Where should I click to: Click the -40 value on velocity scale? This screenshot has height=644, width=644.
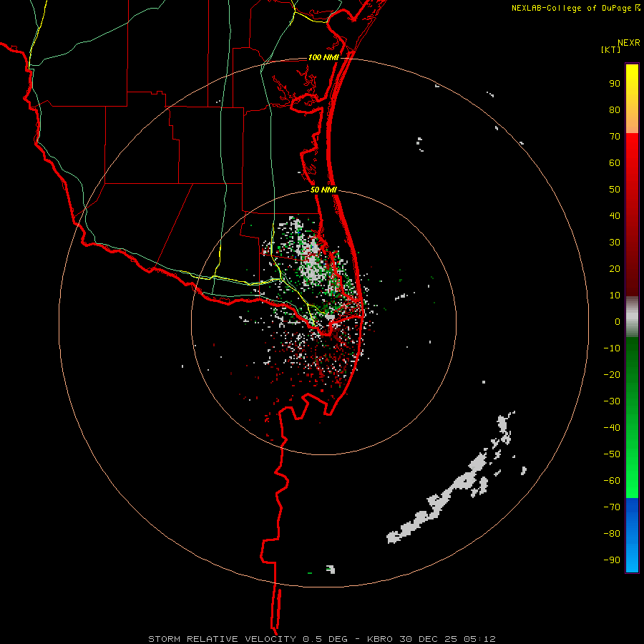click(x=612, y=428)
